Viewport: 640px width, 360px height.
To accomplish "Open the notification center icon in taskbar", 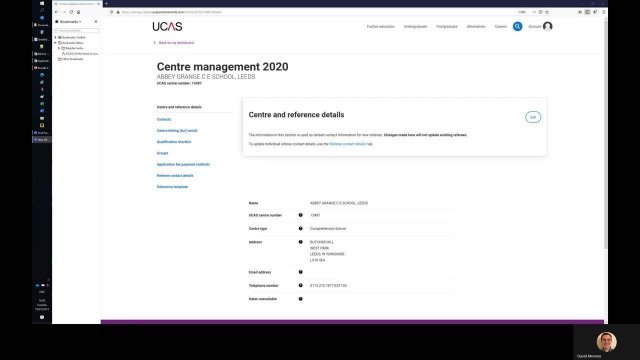I will (42, 317).
